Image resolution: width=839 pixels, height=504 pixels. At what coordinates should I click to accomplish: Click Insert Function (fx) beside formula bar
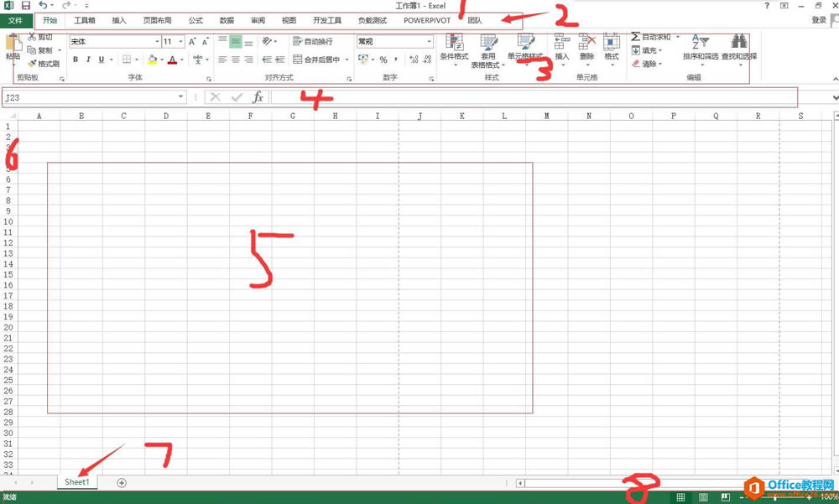tap(258, 96)
